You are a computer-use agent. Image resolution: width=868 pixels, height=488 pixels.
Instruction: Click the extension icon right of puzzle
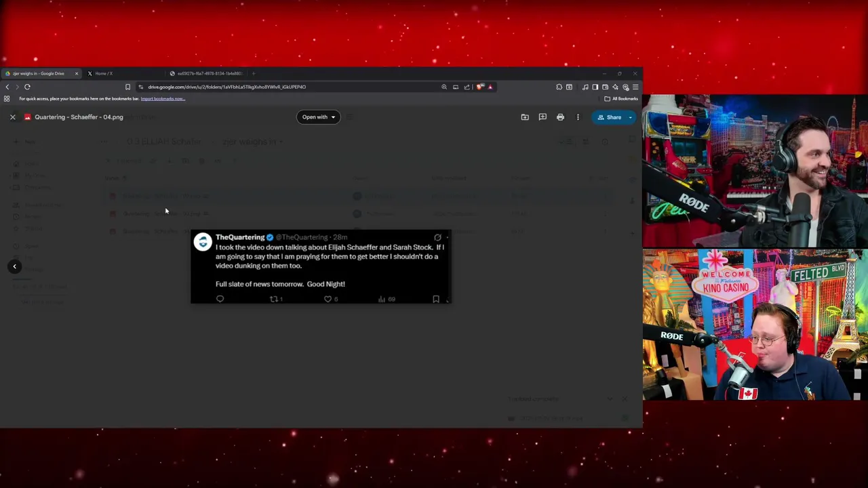569,87
